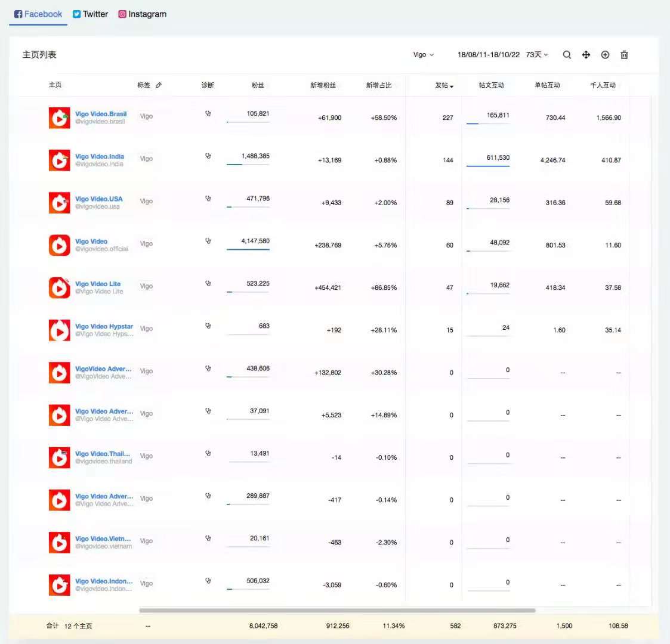The width and height of the screenshot is (670, 644).
Task: Switch to the Instagram tab
Action: [x=142, y=14]
